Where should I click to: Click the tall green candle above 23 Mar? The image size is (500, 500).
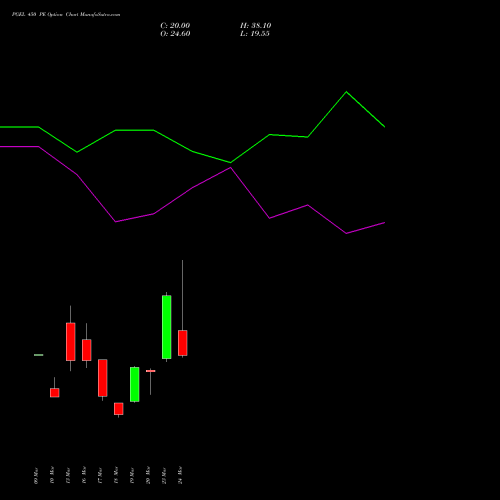[x=167, y=327]
